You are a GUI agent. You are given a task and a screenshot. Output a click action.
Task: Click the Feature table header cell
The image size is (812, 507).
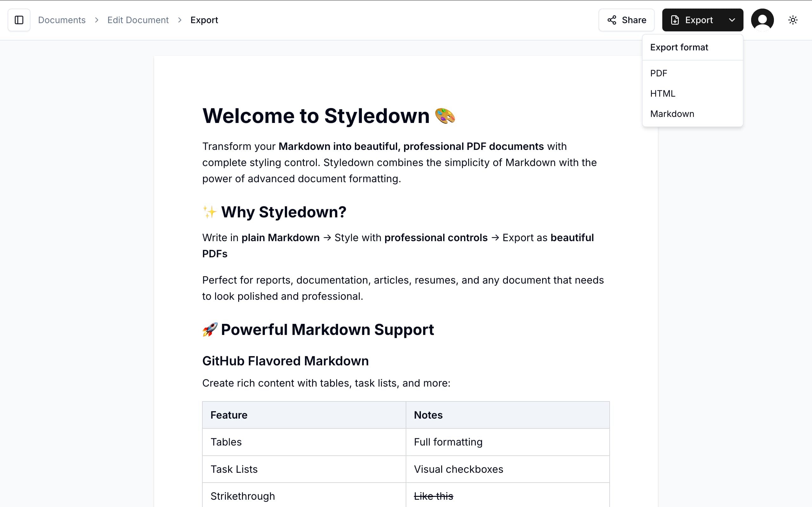tap(229, 415)
